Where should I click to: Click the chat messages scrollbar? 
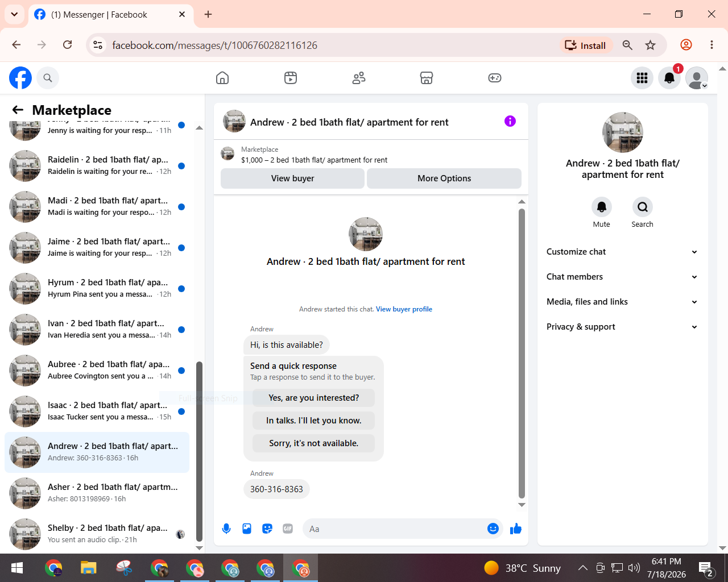click(x=522, y=354)
